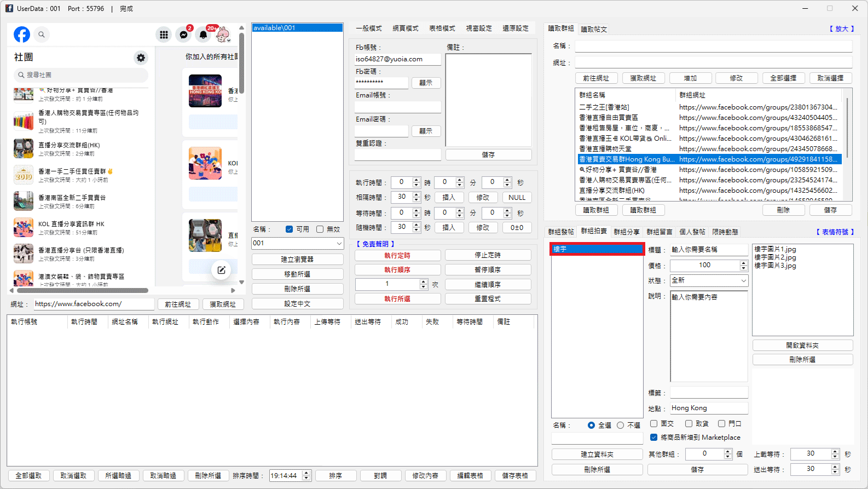Switch to the 網頁模式 tab
Screen dimensions: 868x489
coord(406,28)
